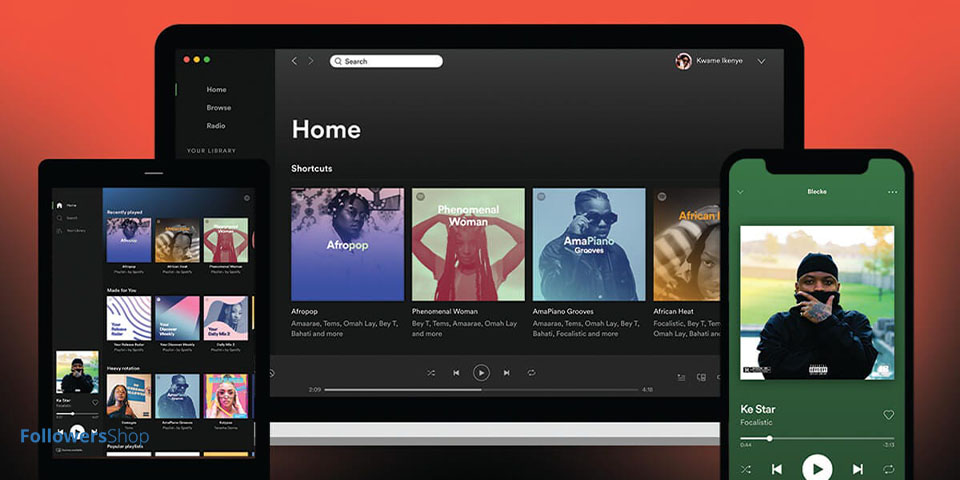Click the tablet's now-playing album art
Viewport: 960px width, 480px height.
click(77, 372)
